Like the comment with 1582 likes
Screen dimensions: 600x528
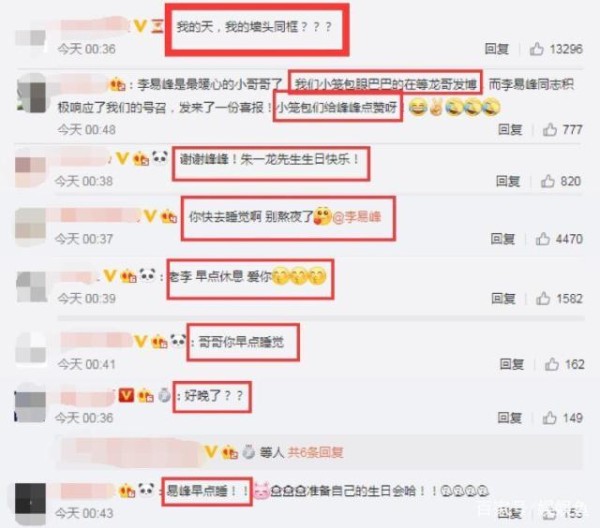543,298
